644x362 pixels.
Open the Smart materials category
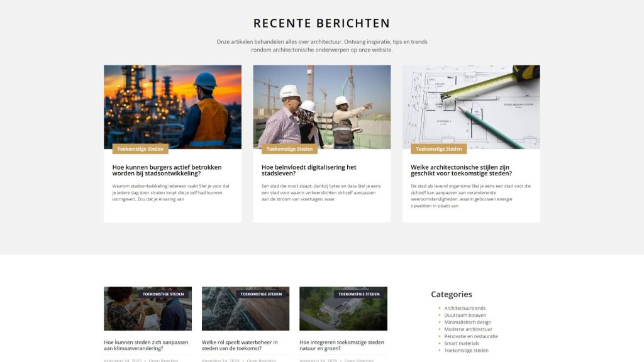462,343
